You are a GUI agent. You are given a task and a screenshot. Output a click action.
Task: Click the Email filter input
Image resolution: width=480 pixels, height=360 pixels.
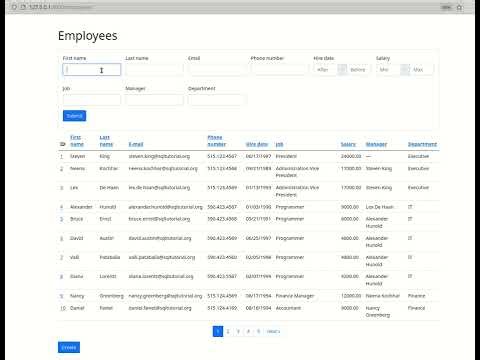217,70
